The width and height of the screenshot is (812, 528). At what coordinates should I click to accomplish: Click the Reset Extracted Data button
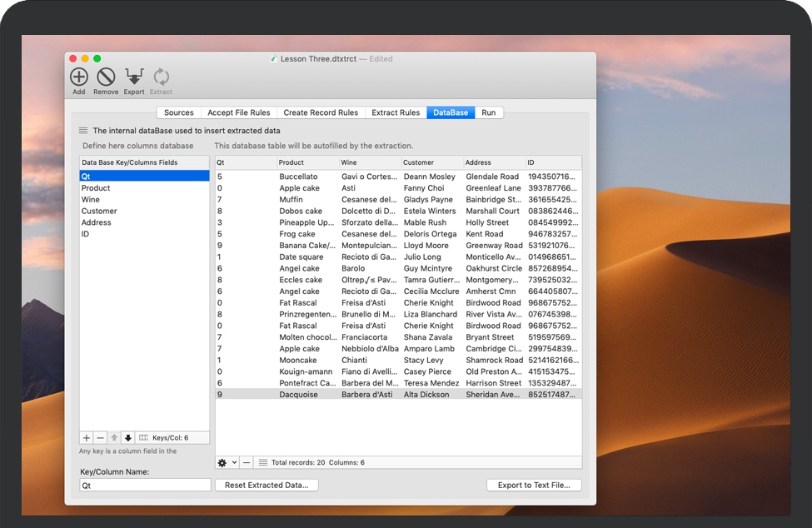click(x=267, y=485)
